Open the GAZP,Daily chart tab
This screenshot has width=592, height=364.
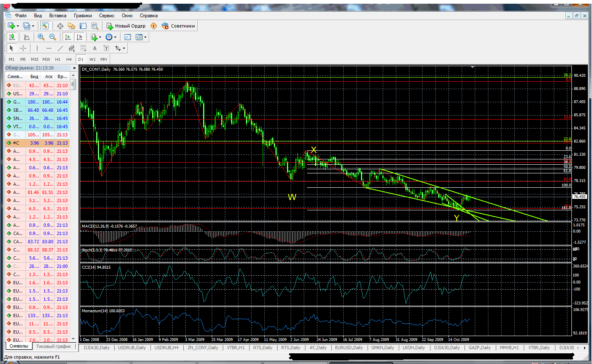click(479, 348)
